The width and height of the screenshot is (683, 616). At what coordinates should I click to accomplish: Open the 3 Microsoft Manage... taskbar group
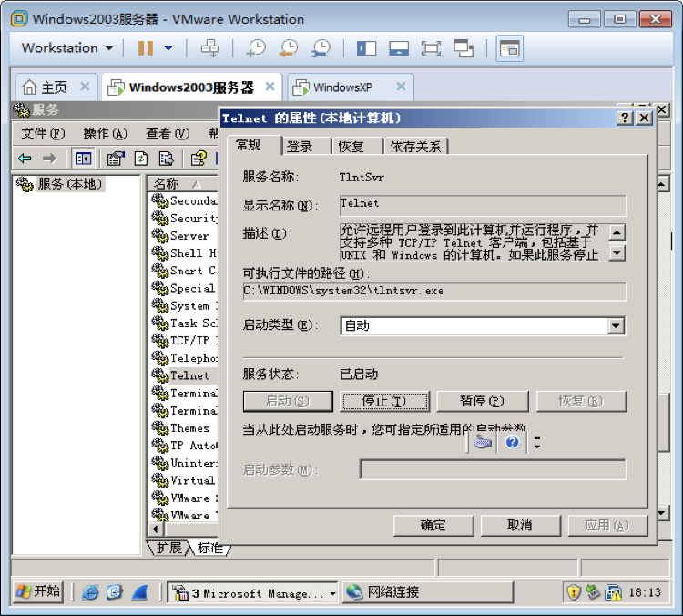click(x=252, y=592)
